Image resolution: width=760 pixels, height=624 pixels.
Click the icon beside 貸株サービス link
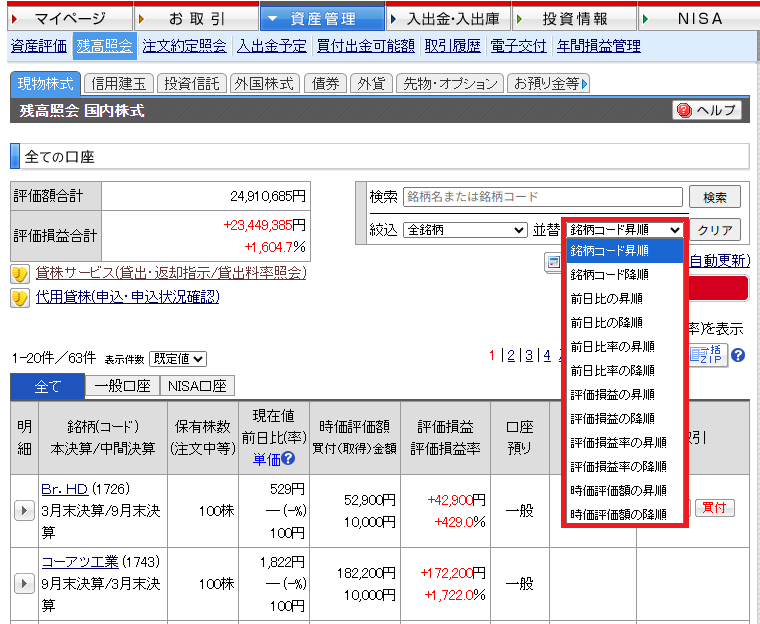[x=19, y=273]
